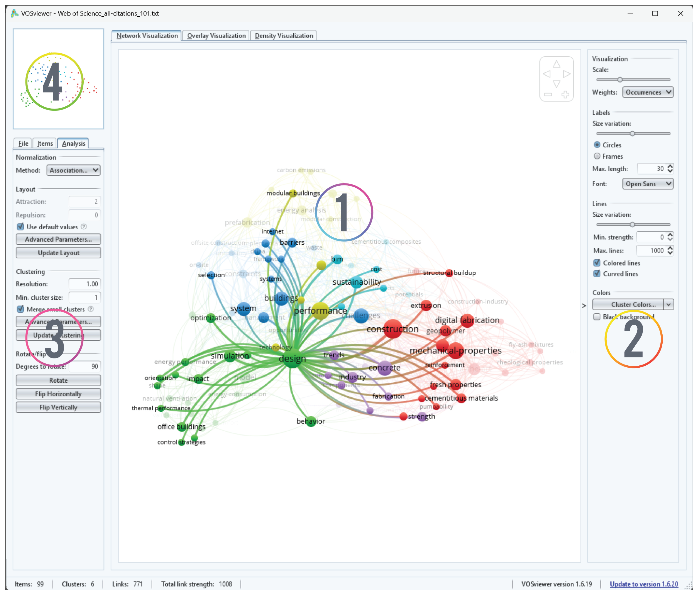This screenshot has width=700, height=597.
Task: Disable the Curved lines option
Action: point(597,274)
